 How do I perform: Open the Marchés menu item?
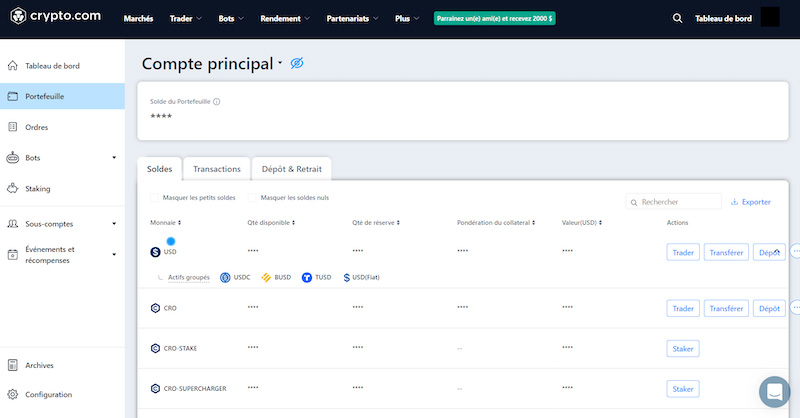[x=138, y=18]
